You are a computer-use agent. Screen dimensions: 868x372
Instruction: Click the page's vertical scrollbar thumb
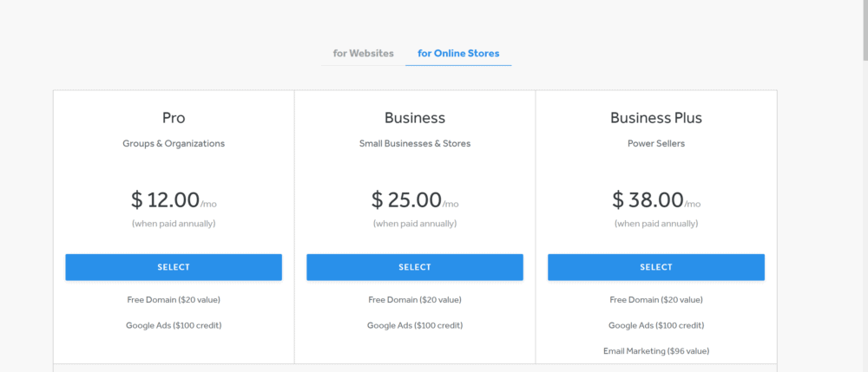(x=865, y=29)
